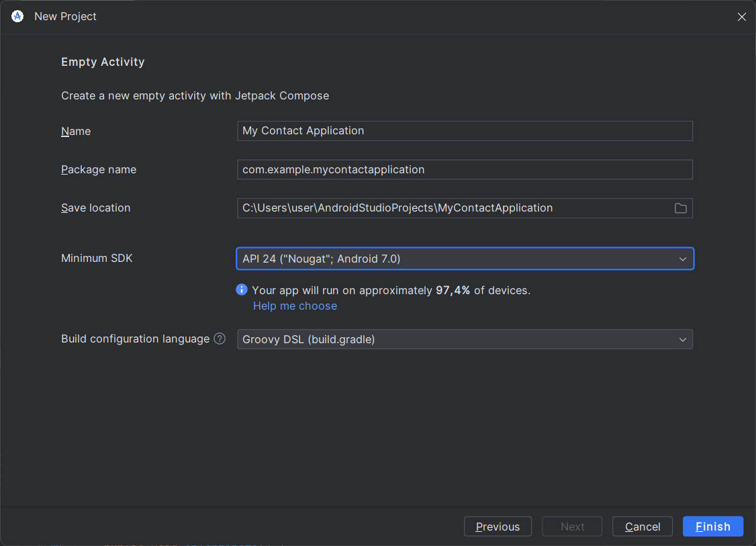Open folder browser for Save location
Screen dimensions: 756x546
(x=680, y=208)
